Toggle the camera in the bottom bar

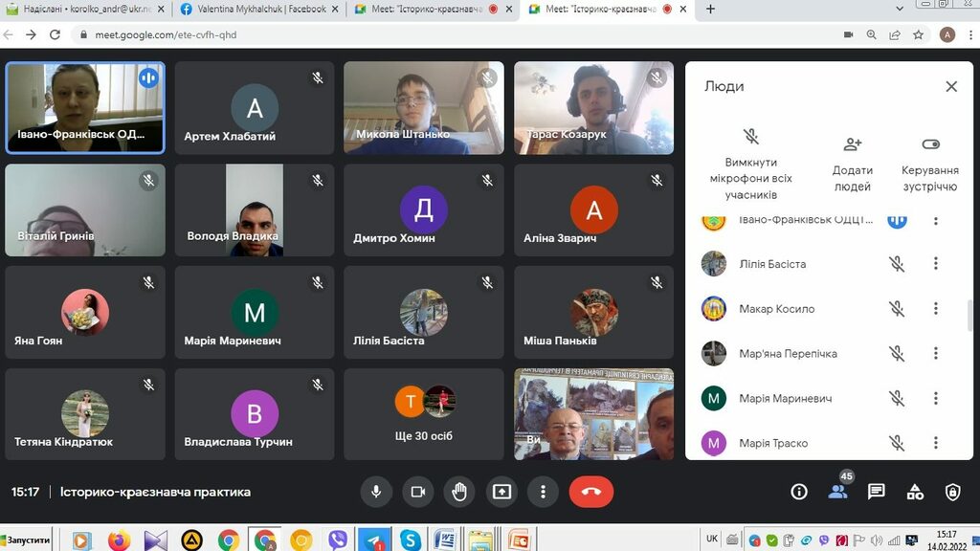click(417, 492)
